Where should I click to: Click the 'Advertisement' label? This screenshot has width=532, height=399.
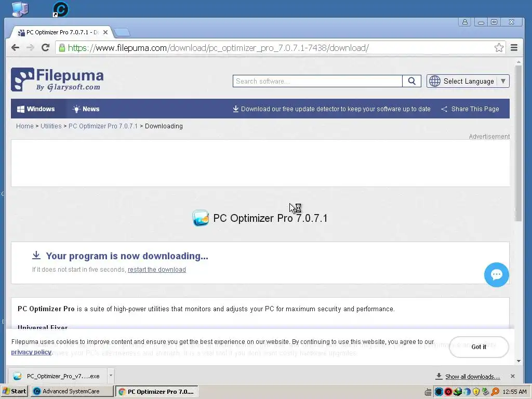pyautogui.click(x=489, y=137)
